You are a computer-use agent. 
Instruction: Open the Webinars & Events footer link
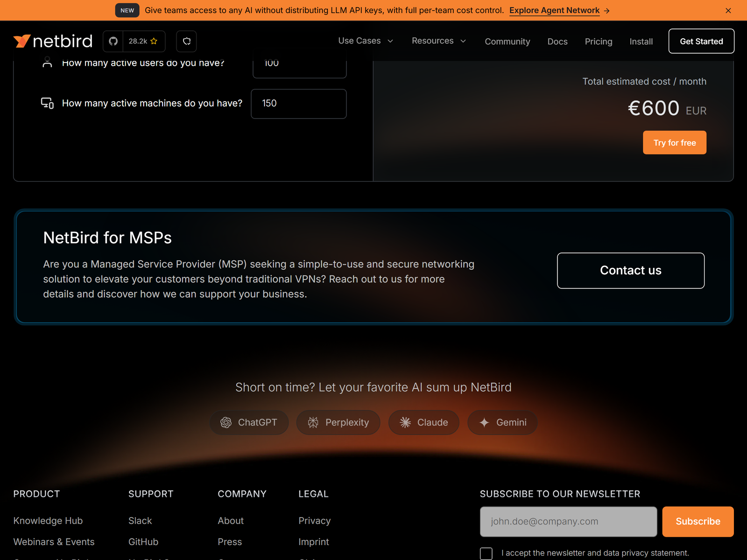point(54,542)
